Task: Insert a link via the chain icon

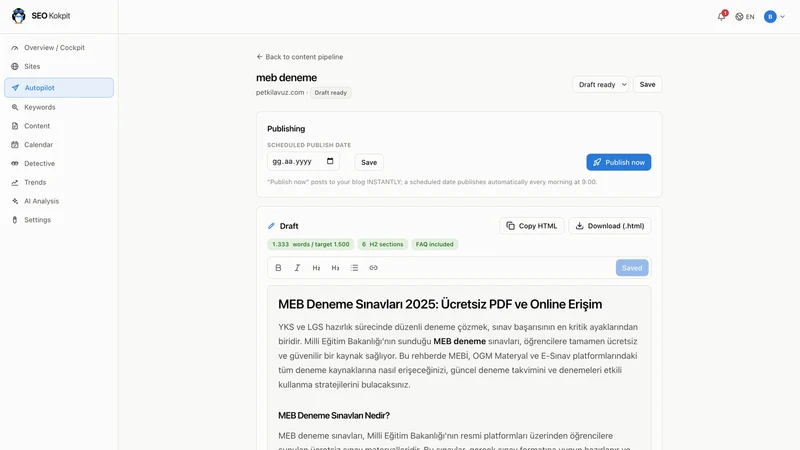Action: click(x=373, y=268)
